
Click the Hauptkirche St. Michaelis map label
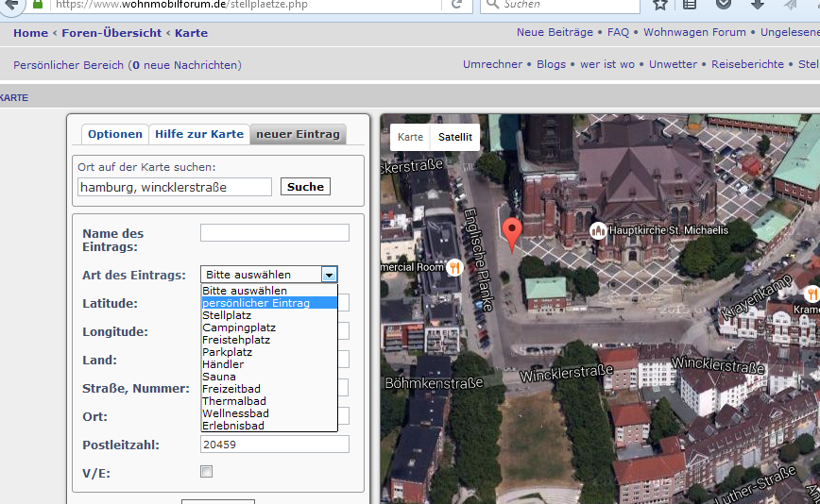pyautogui.click(x=668, y=230)
